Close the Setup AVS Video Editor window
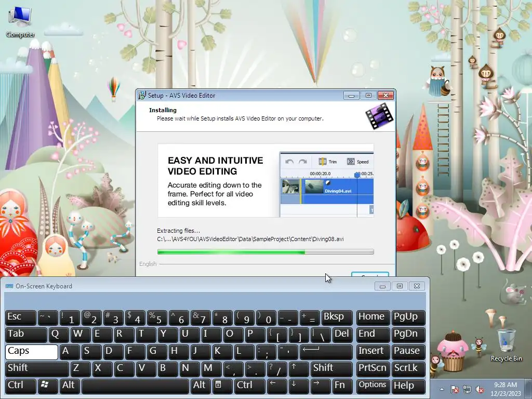 tap(386, 96)
